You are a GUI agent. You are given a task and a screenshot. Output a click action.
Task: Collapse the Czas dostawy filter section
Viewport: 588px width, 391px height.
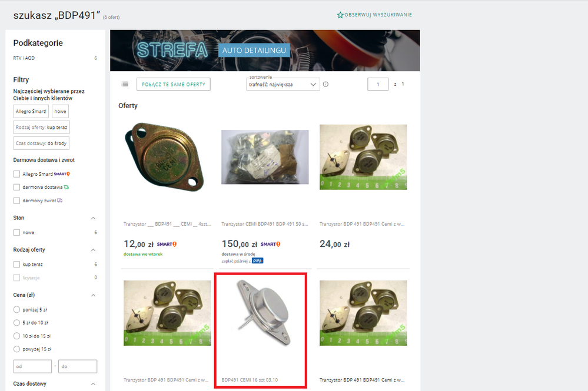[x=94, y=384]
